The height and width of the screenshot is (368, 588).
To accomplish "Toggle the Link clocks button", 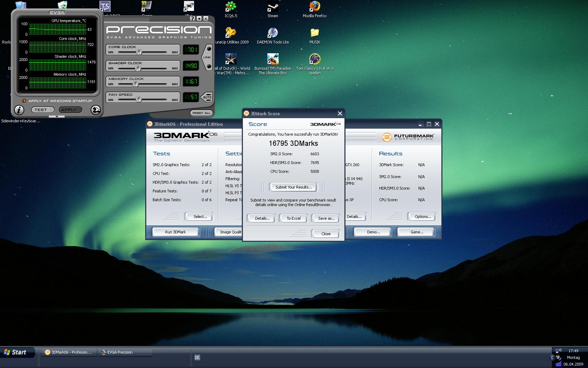I will 207,57.
